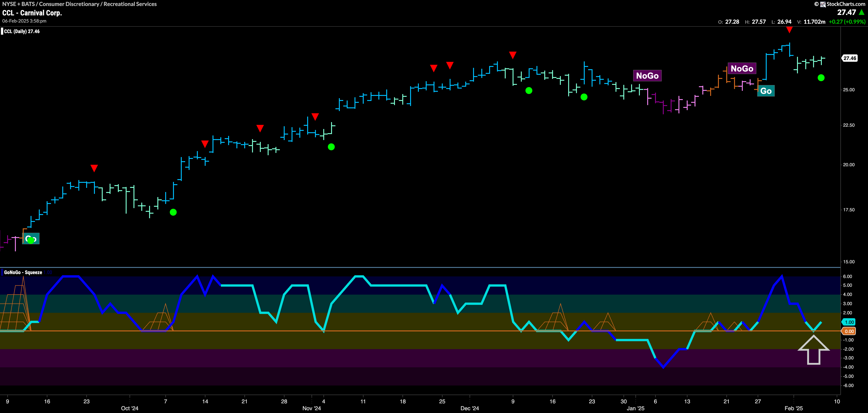
Task: Click the red triangle marker near Dec 9
Action: (513, 55)
